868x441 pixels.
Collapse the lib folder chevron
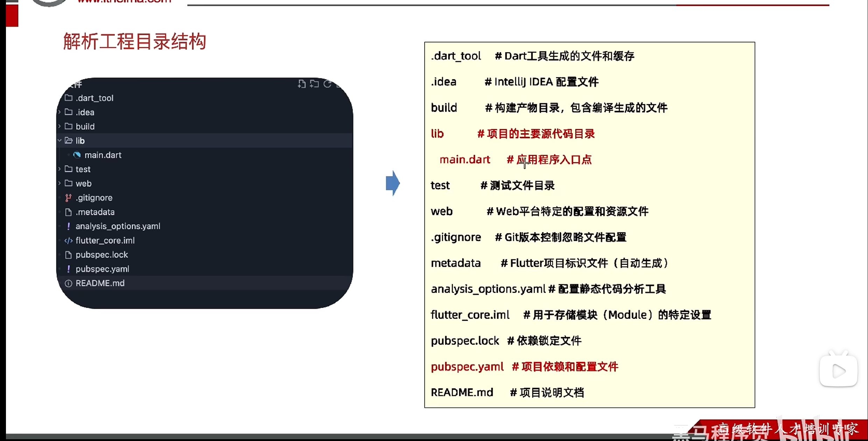pyautogui.click(x=59, y=140)
